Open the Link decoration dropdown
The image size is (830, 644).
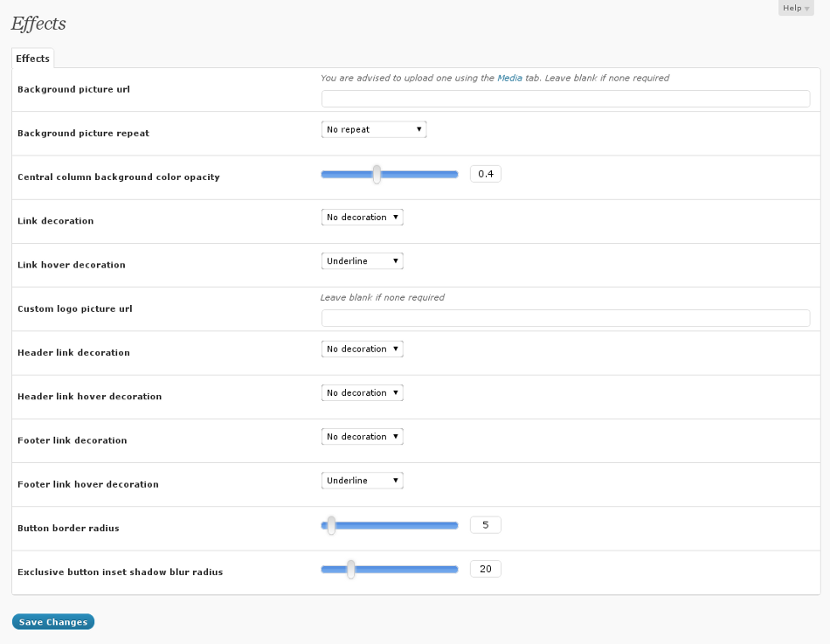coord(362,217)
